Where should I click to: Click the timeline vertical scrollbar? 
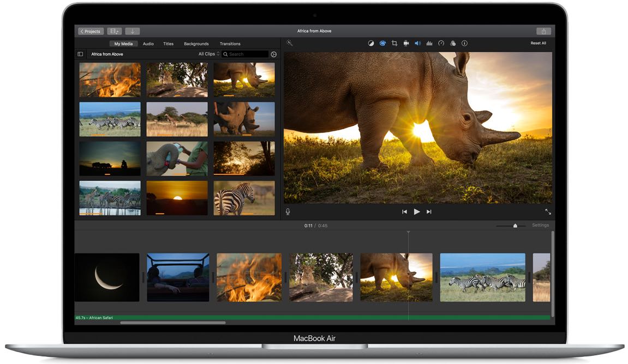pyautogui.click(x=553, y=274)
